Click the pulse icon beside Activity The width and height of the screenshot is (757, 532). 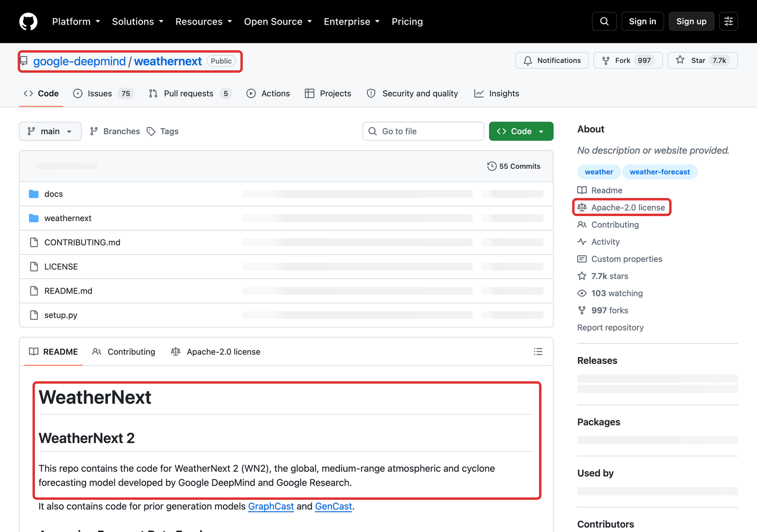coord(582,242)
